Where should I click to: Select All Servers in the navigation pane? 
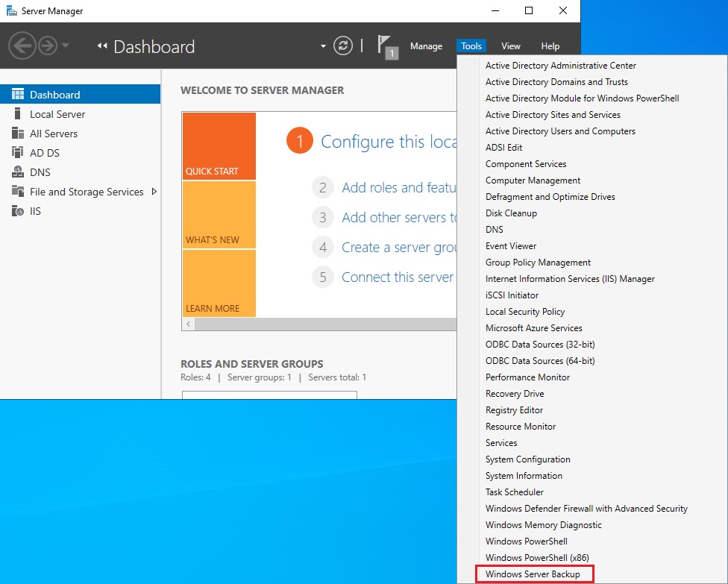pos(54,134)
